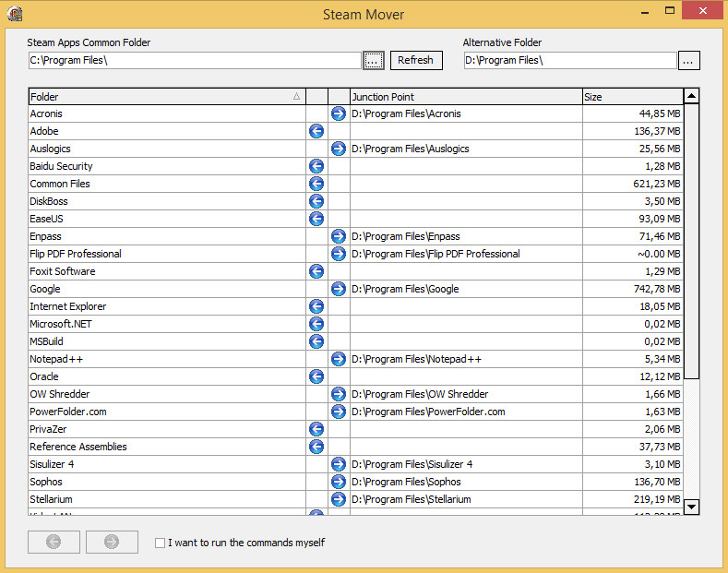This screenshot has width=728, height=573.
Task: Click the left arrow icon for MSBuild
Action: tap(316, 341)
